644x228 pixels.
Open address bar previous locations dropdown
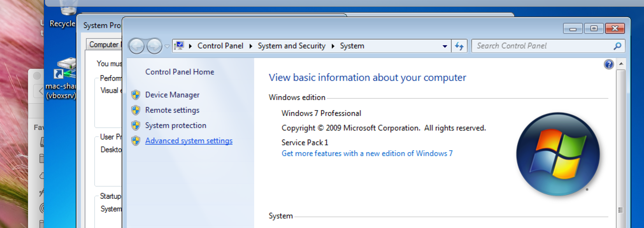pos(445,46)
